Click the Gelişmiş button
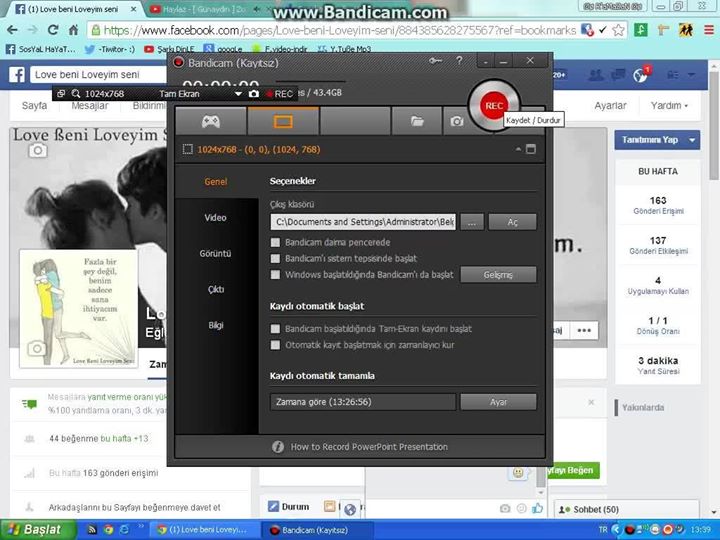 [498, 275]
